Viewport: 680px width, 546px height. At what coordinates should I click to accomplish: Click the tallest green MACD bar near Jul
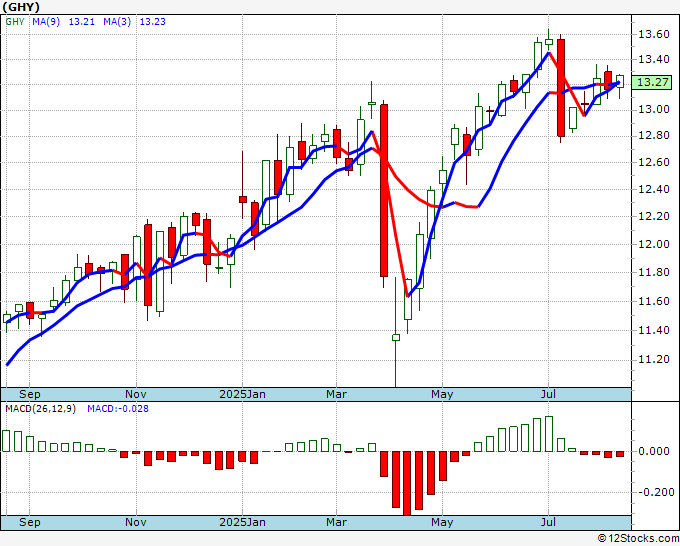click(x=549, y=434)
